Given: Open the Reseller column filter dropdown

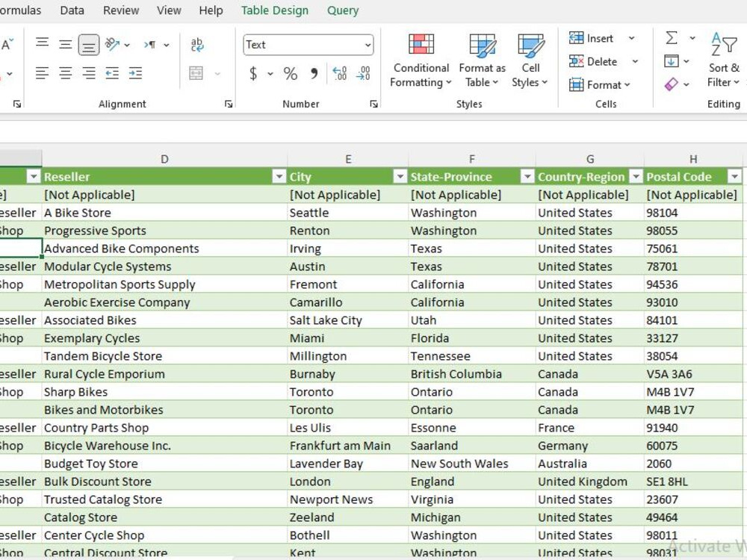Looking at the screenshot, I should point(279,177).
